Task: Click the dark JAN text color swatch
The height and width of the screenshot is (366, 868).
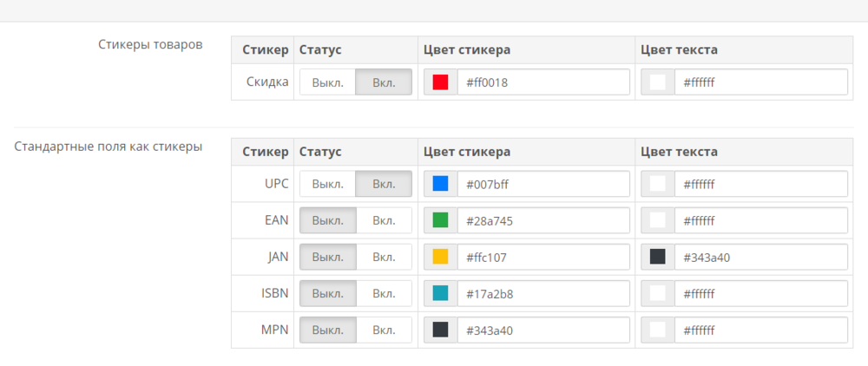Action: [658, 257]
